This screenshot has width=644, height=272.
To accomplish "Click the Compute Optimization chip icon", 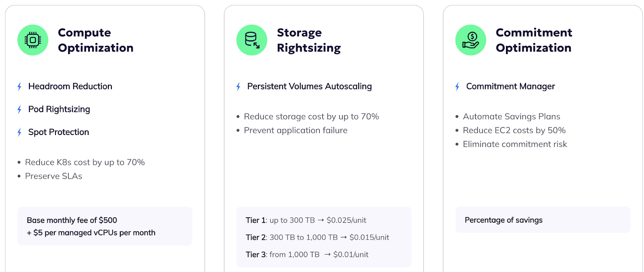I will point(33,40).
